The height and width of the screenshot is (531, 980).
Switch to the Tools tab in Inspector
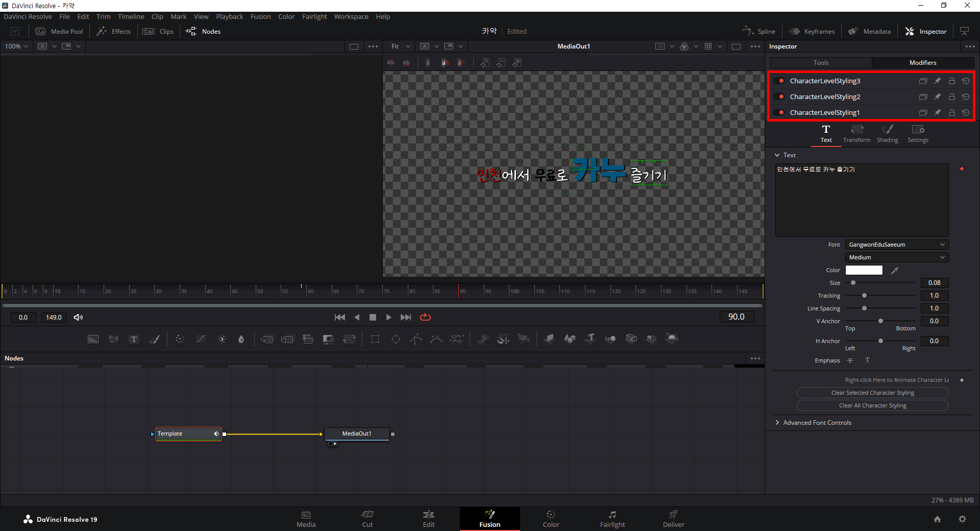tap(821, 63)
